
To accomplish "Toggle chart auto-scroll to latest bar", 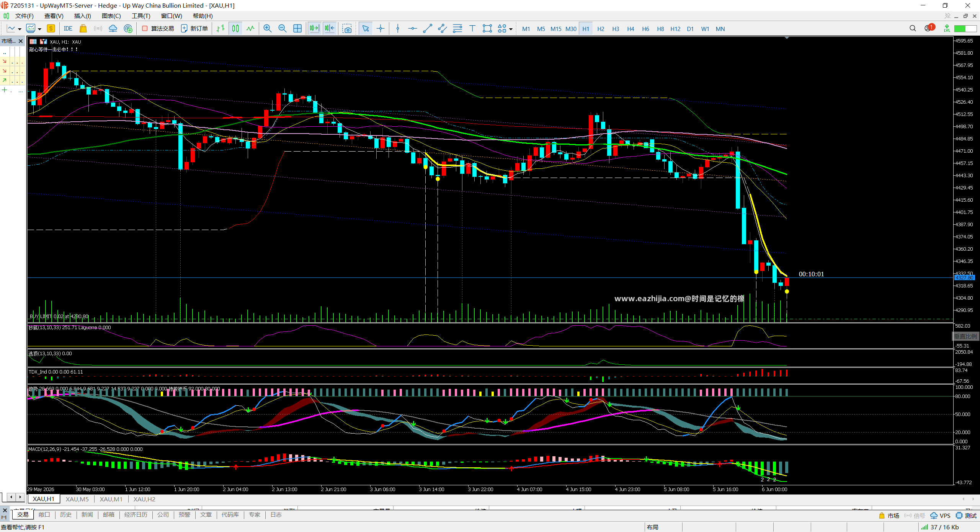I will (x=314, y=29).
